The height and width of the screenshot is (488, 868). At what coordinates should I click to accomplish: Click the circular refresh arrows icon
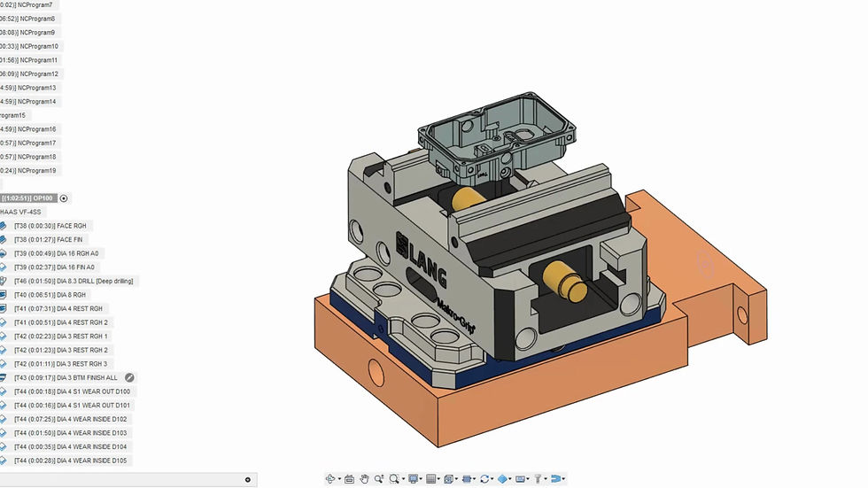[x=484, y=478]
